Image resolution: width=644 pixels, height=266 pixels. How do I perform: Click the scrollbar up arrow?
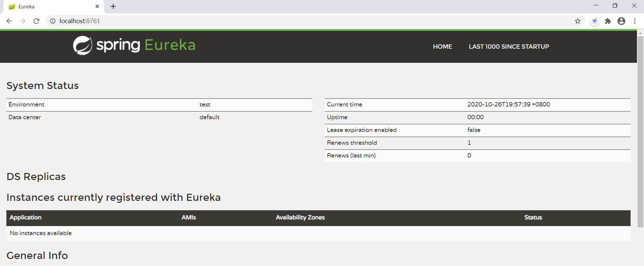click(x=640, y=33)
